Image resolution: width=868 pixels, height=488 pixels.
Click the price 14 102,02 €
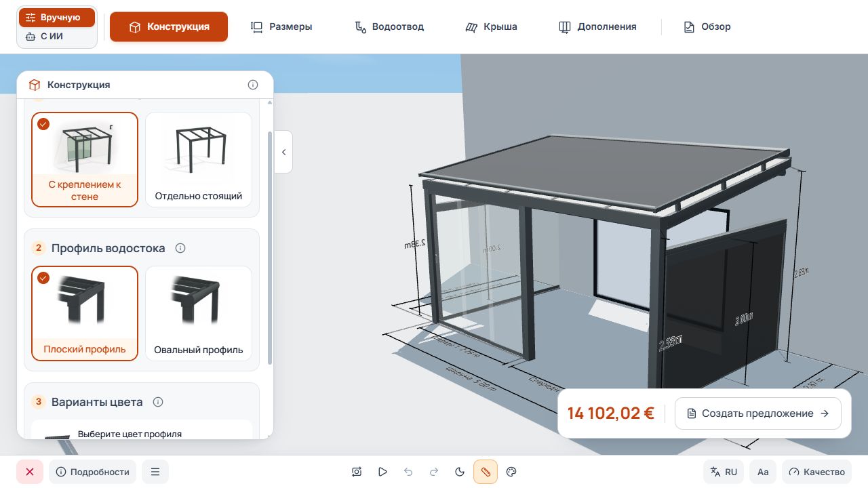611,413
